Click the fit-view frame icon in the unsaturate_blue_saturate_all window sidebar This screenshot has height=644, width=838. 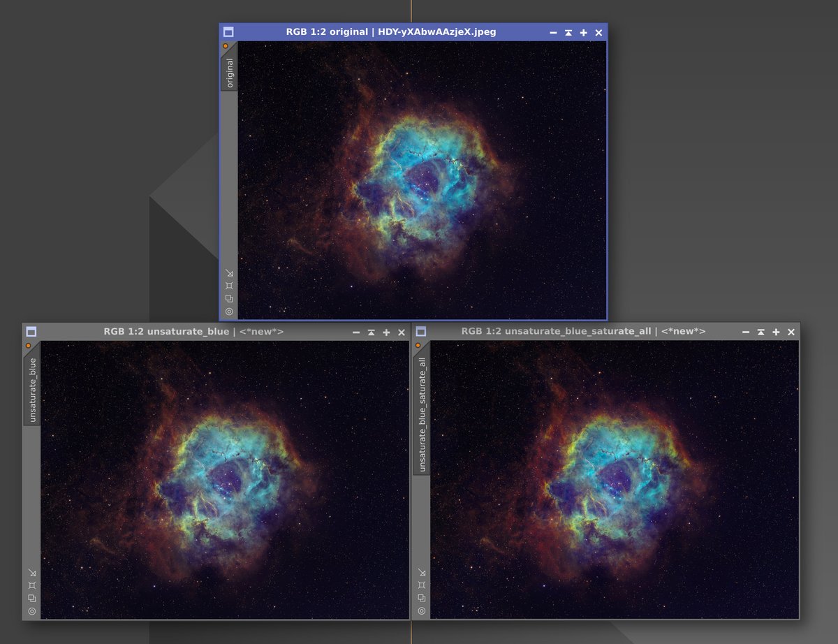click(422, 585)
